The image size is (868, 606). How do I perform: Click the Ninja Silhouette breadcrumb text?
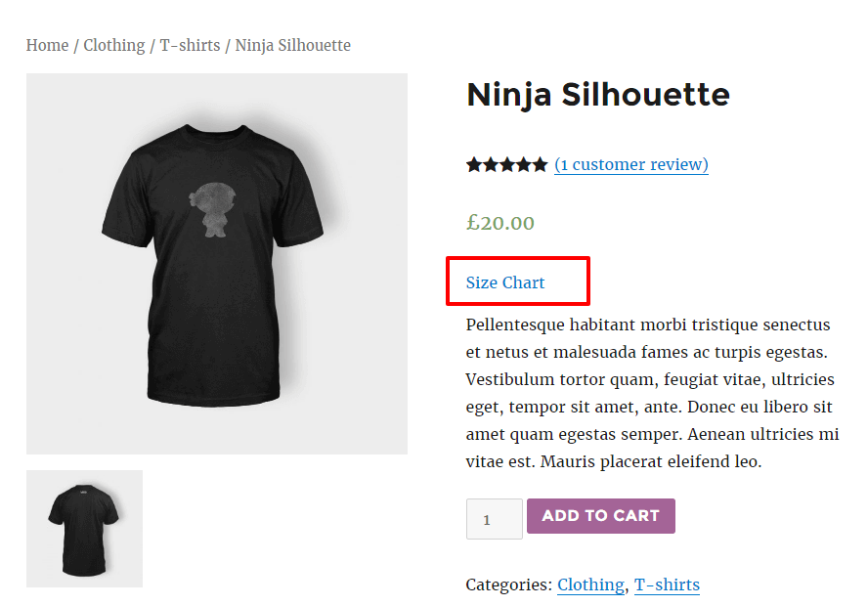point(293,45)
